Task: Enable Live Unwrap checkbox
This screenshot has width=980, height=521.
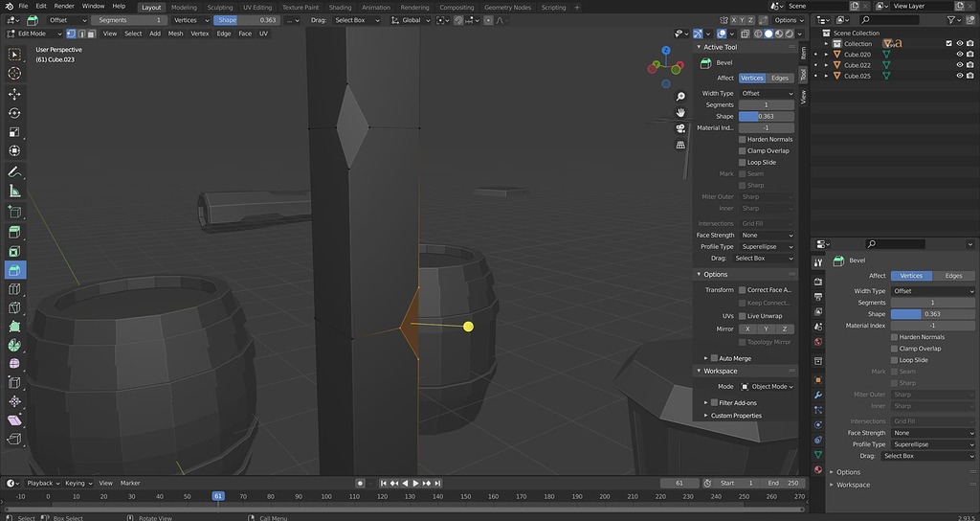Action: pyautogui.click(x=743, y=316)
